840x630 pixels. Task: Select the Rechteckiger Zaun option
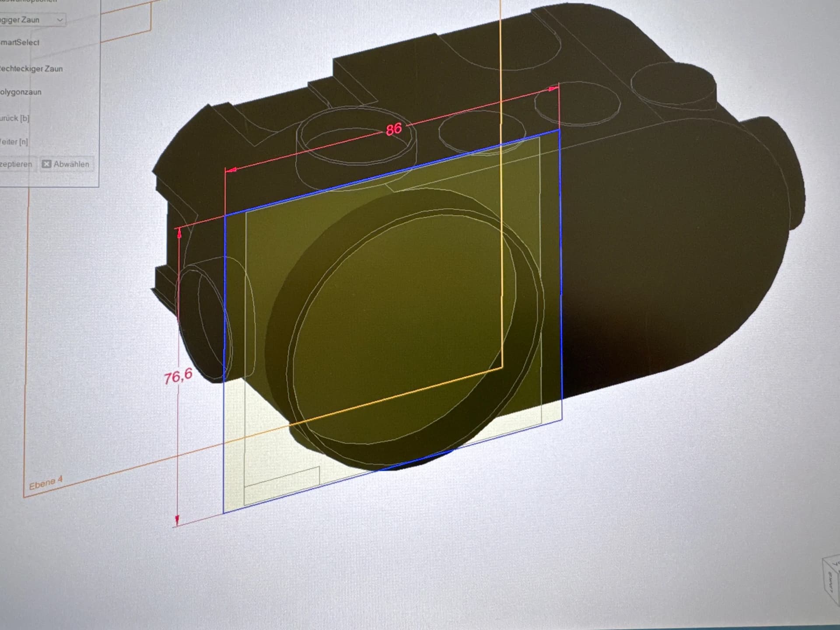[31, 69]
